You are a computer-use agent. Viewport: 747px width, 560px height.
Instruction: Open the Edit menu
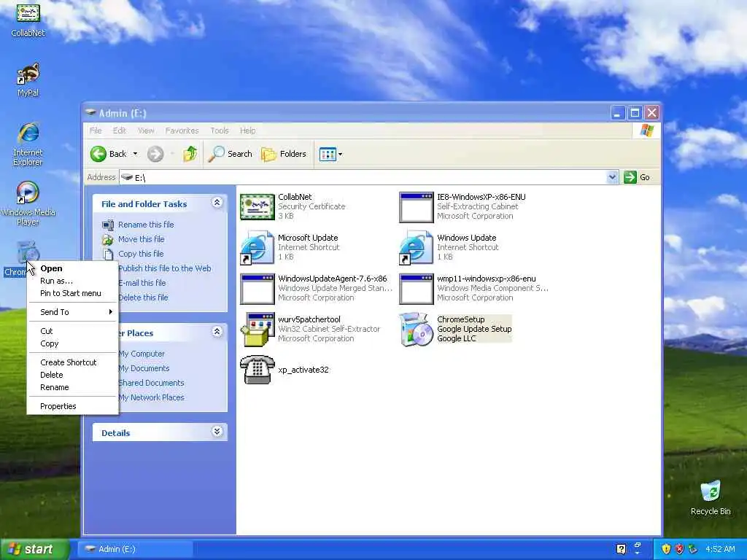[x=119, y=131]
